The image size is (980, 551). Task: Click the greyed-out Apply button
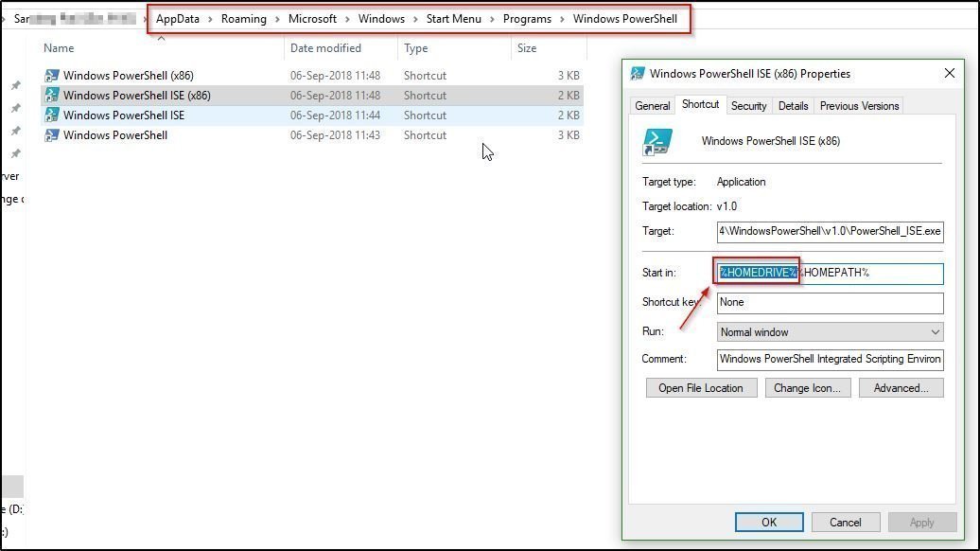922,523
